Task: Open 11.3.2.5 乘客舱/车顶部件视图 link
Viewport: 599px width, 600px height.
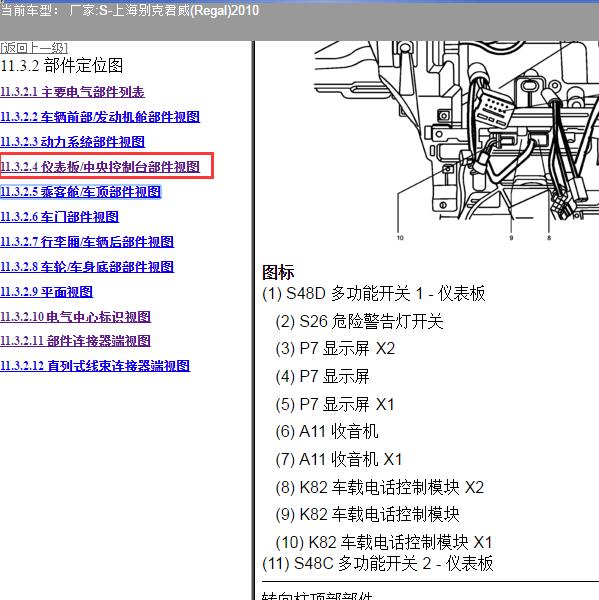Action: (80, 192)
